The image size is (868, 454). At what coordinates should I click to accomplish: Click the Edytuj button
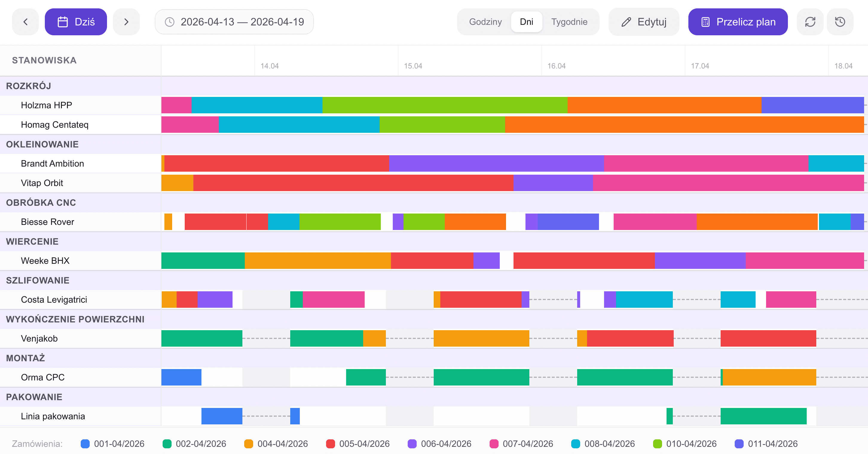pos(644,22)
